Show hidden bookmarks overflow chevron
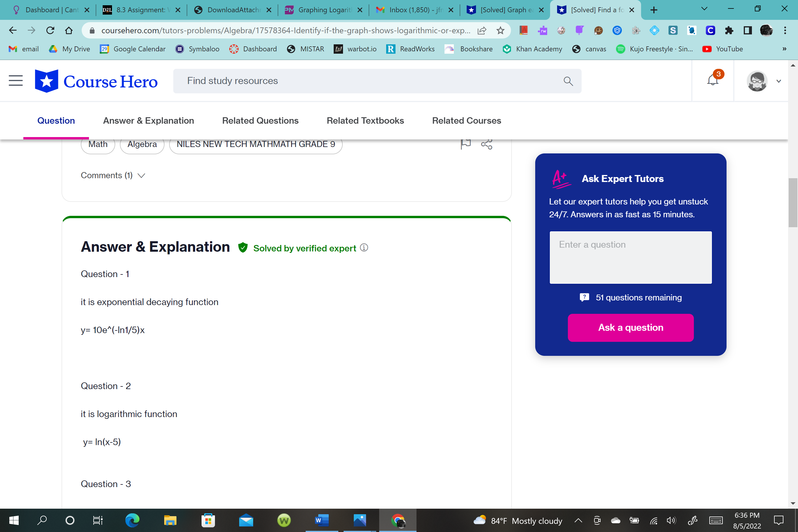The height and width of the screenshot is (532, 798). (784, 49)
